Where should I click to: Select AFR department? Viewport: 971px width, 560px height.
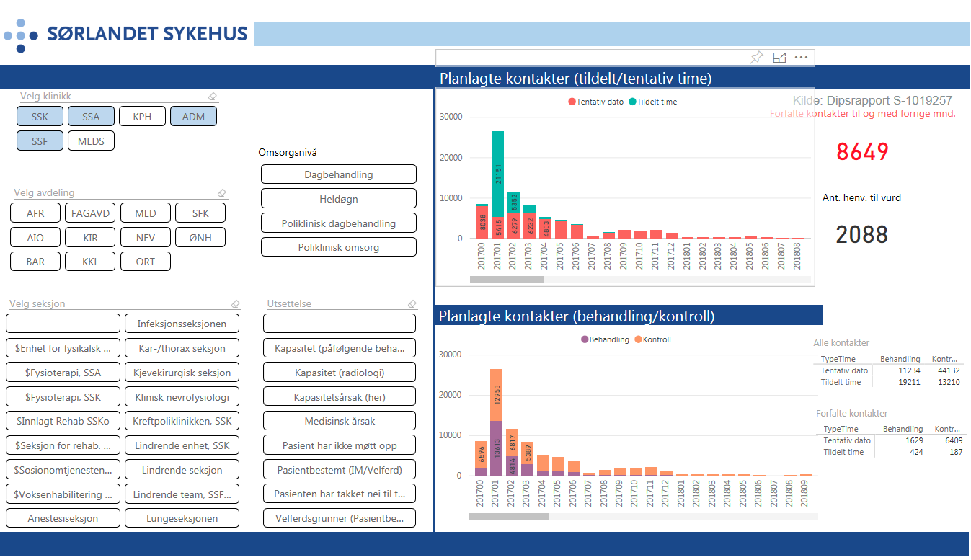click(35, 213)
